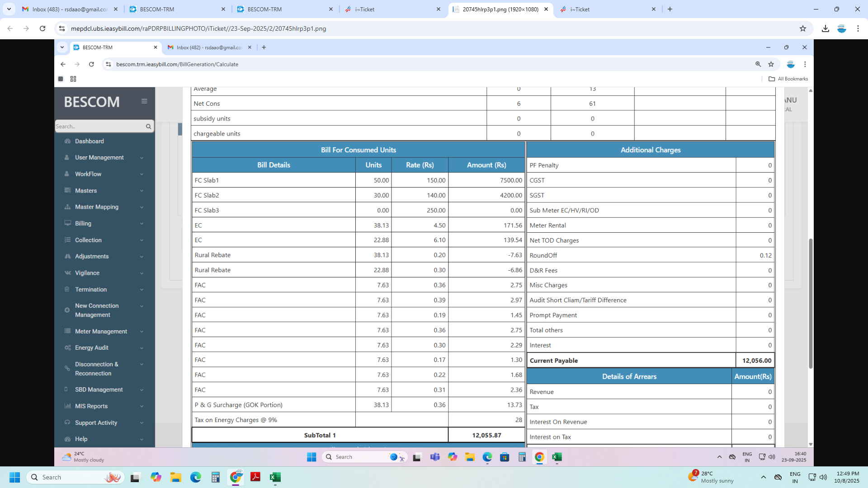Open site information icon beside URL
This screenshot has height=488, width=868.
pos(62,28)
